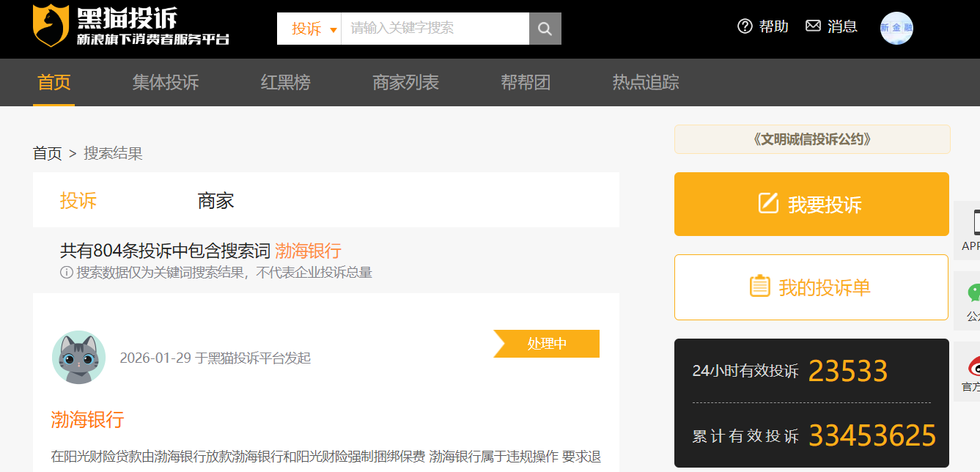Click the search keyword input field

[x=435, y=29]
